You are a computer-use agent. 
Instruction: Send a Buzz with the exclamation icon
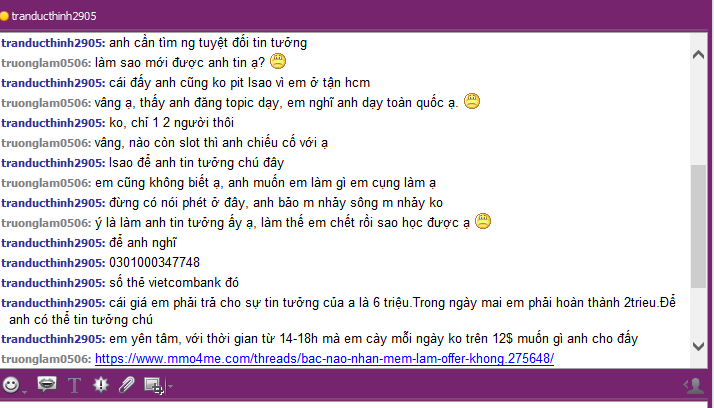tap(100, 385)
